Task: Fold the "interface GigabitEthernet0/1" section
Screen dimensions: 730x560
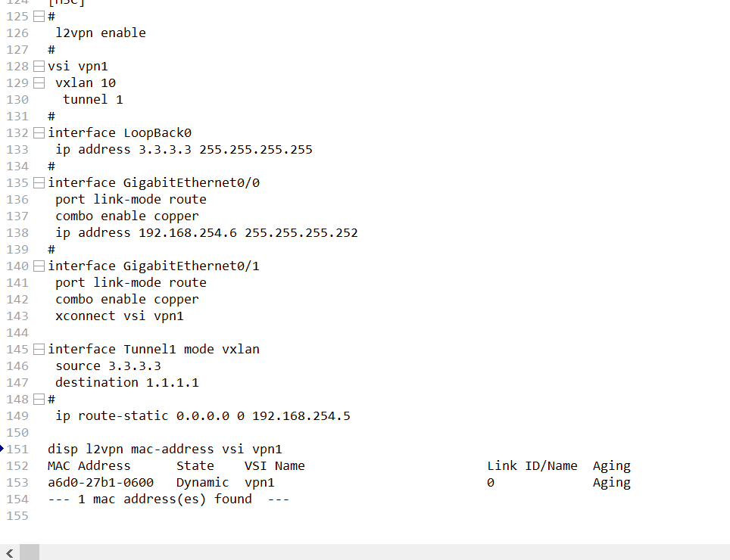Action: tap(39, 266)
